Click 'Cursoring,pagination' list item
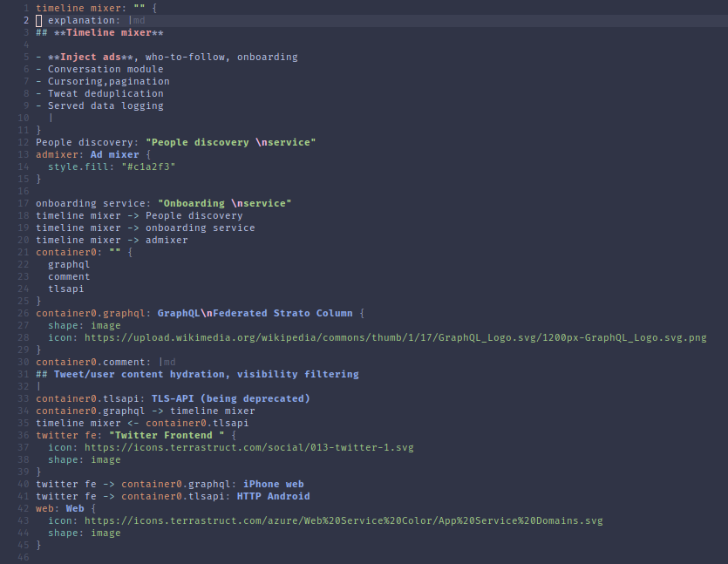Screen dimensions: 728x564 tap(109, 81)
